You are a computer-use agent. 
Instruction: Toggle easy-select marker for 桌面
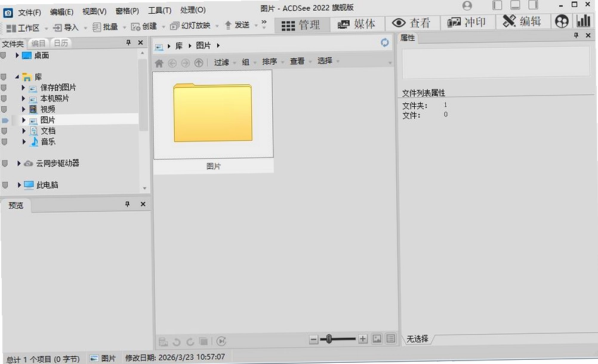(4, 55)
